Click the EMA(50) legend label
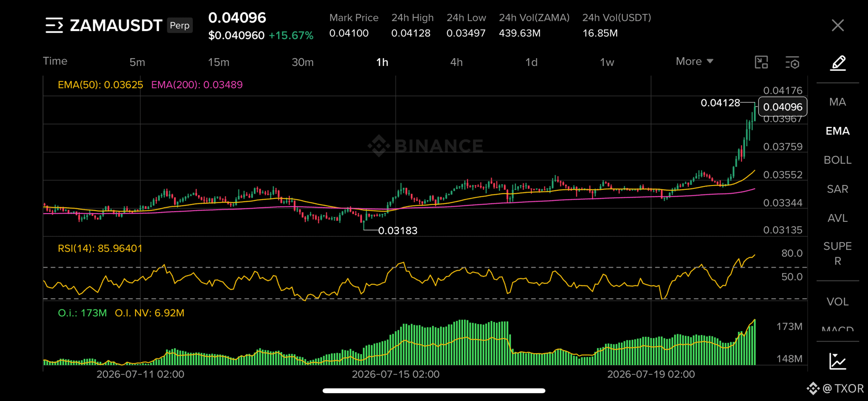The height and width of the screenshot is (401, 868). tap(100, 85)
